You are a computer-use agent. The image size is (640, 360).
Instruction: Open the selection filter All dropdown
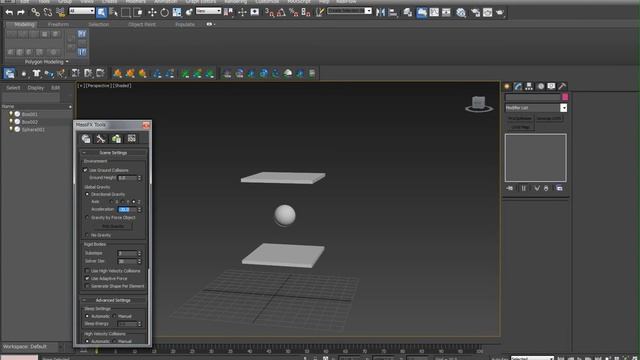[x=82, y=11]
